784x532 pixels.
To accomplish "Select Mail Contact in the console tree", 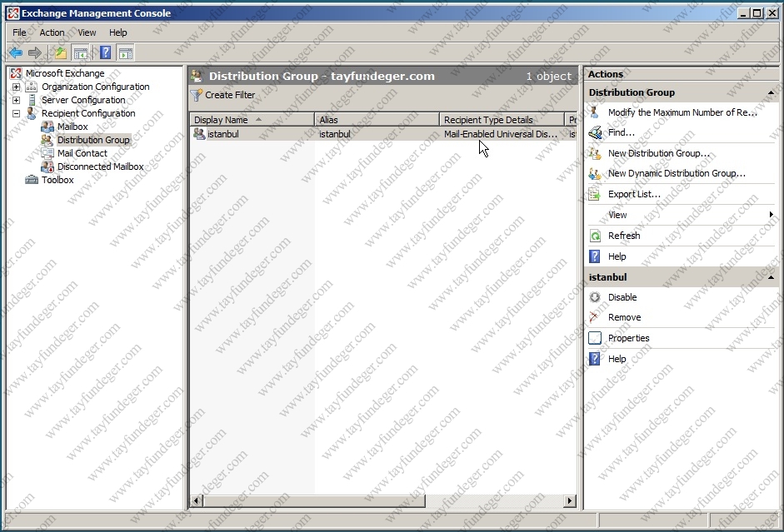I will point(82,153).
